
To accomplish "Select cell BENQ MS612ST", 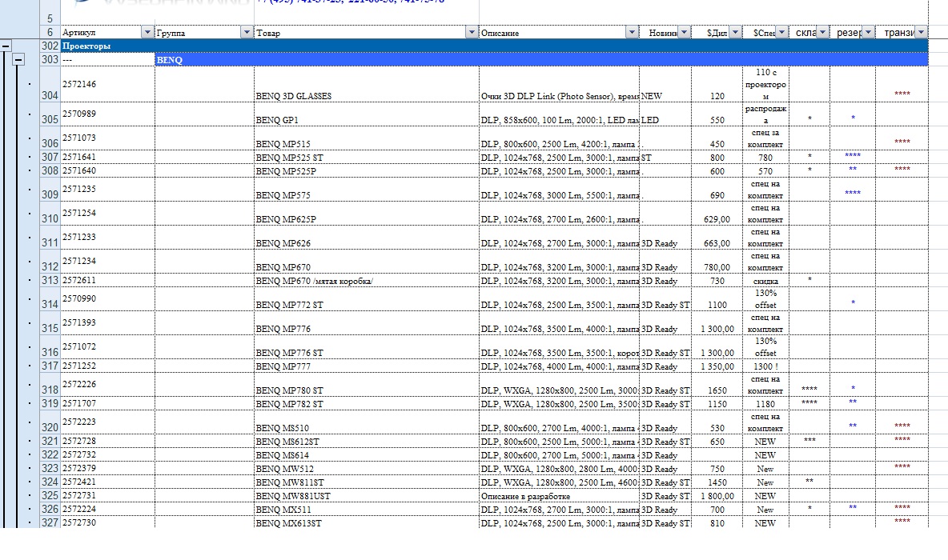I will click(367, 441).
